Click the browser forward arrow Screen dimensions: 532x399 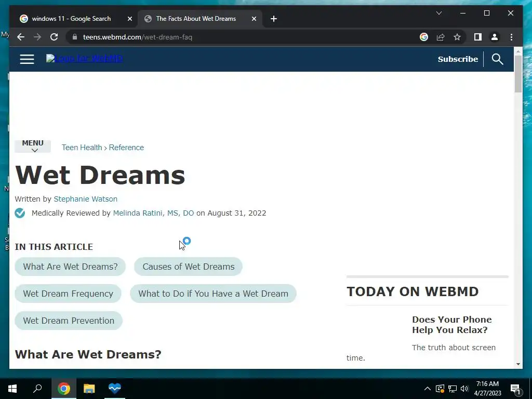click(x=37, y=37)
